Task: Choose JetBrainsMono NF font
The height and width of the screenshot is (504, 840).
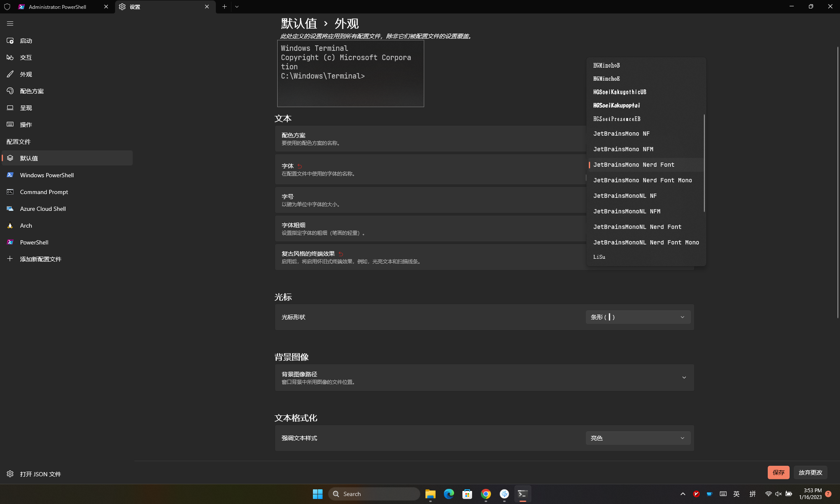Action: click(646, 134)
